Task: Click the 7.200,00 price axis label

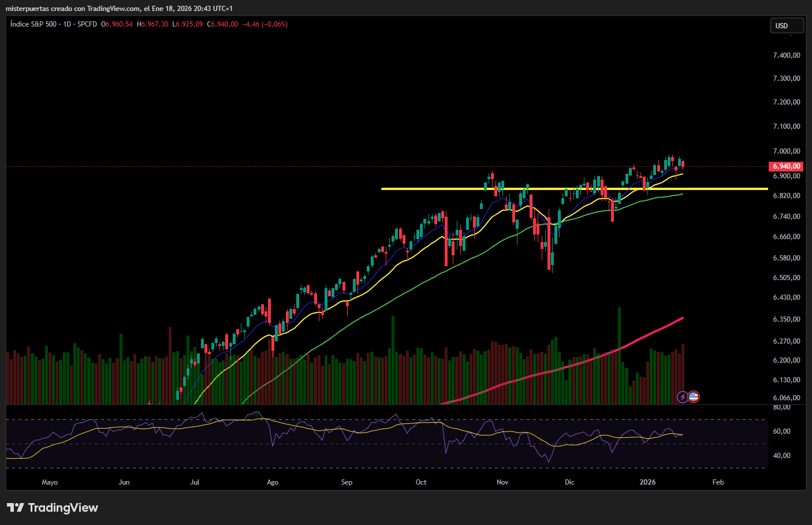Action: 787,102
